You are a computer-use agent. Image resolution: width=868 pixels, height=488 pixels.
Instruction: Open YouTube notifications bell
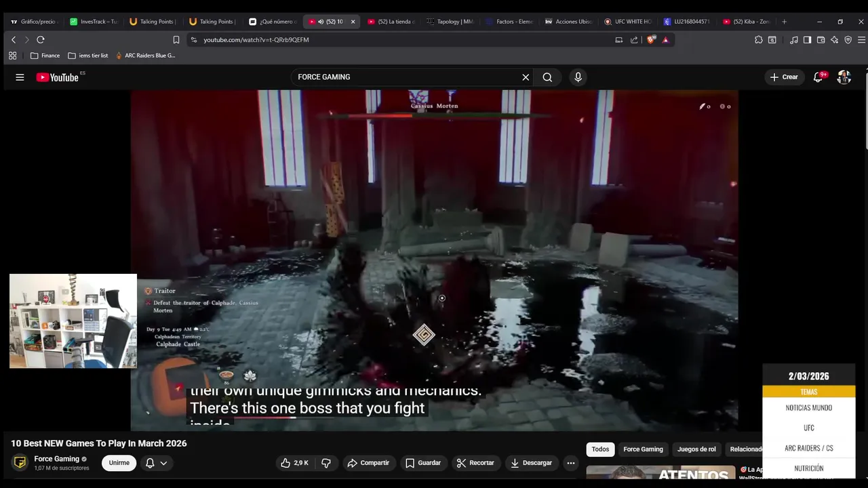pyautogui.click(x=818, y=77)
